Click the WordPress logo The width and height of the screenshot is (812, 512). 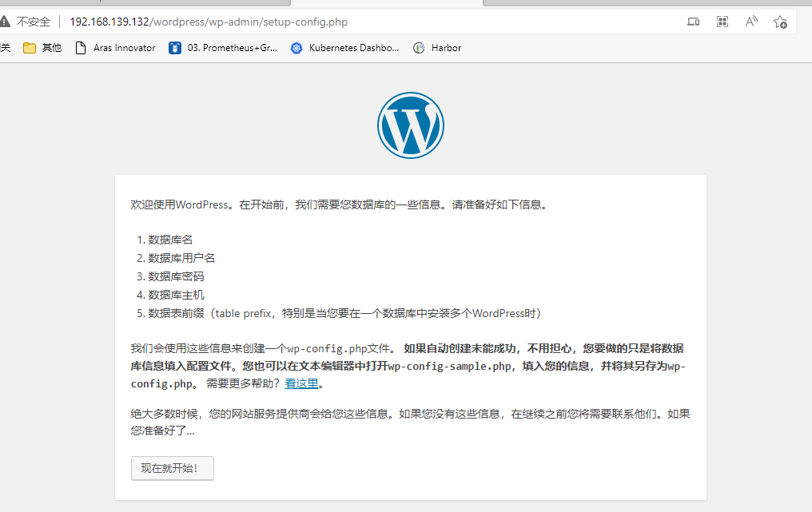[x=411, y=125]
